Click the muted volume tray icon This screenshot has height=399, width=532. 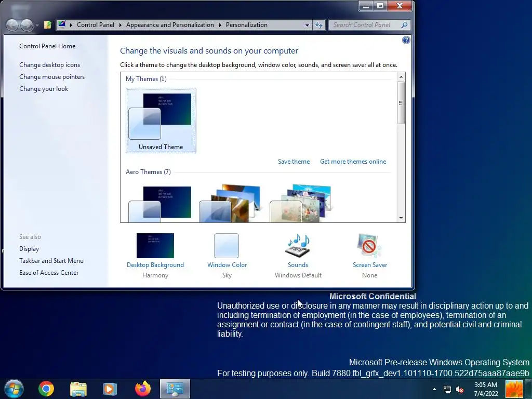pos(460,389)
